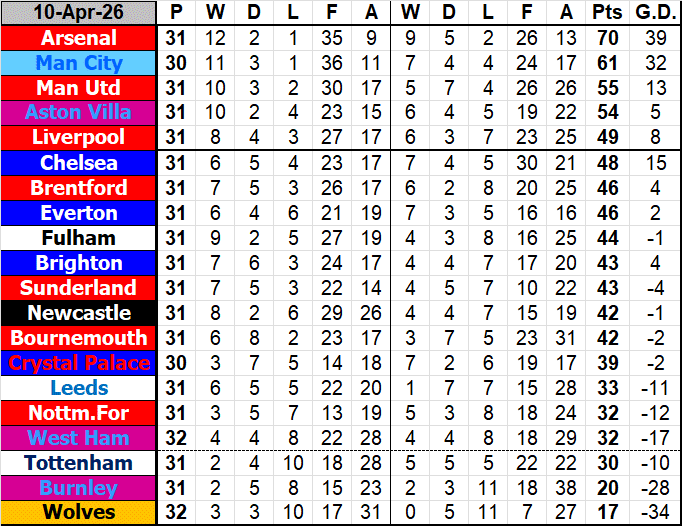Select the Chelsea team name
The image size is (682, 526).
[79, 163]
